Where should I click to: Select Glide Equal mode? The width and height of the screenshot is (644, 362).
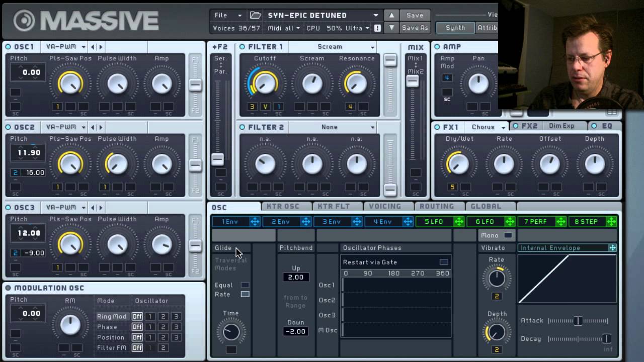tap(245, 285)
